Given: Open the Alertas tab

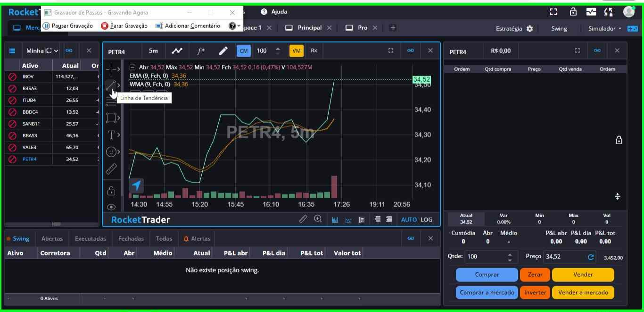Looking at the screenshot, I should pos(197,238).
